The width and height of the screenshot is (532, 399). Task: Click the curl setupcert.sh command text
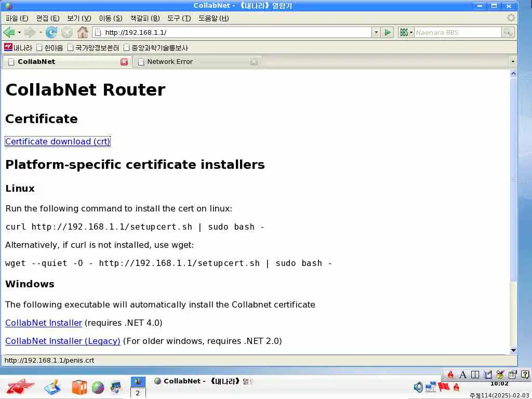tap(135, 227)
